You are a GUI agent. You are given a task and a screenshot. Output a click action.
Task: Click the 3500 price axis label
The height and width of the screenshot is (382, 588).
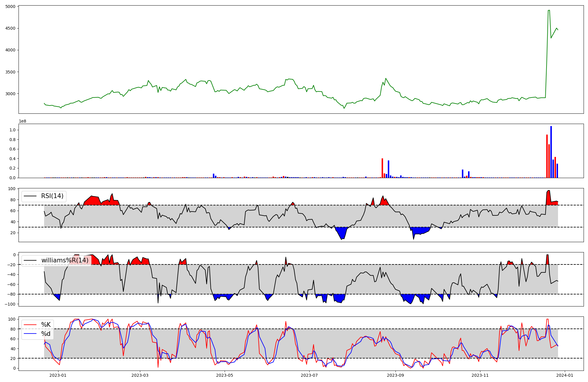click(x=10, y=72)
